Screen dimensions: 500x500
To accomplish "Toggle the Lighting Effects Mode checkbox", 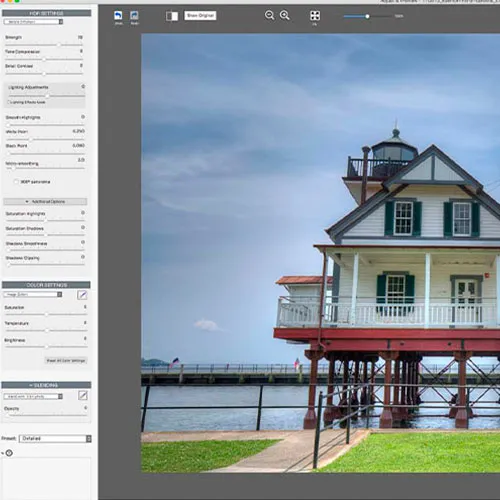I will click(9, 102).
